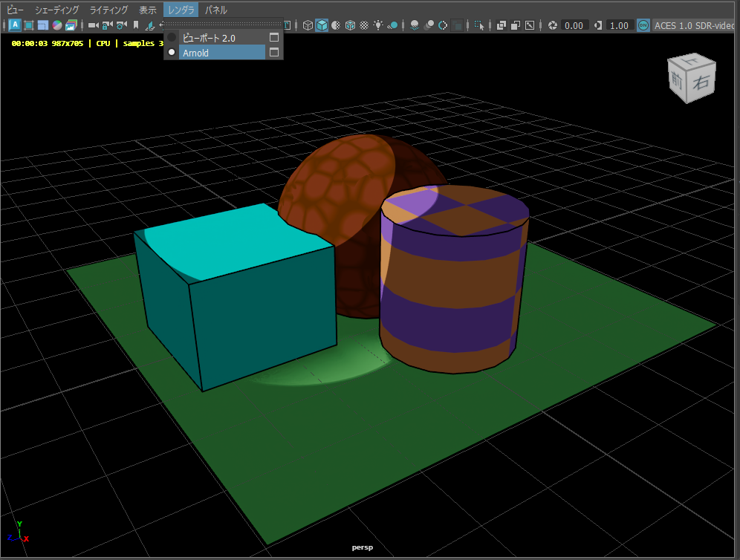Image resolution: width=740 pixels, height=560 pixels.
Task: Select the Arnold renderer radio button
Action: (x=172, y=53)
